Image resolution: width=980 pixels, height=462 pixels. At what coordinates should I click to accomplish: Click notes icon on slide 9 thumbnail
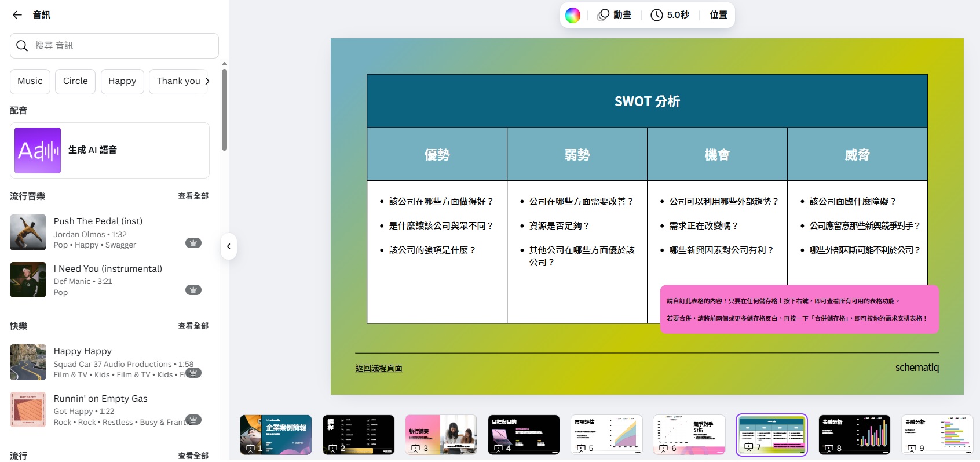912,448
